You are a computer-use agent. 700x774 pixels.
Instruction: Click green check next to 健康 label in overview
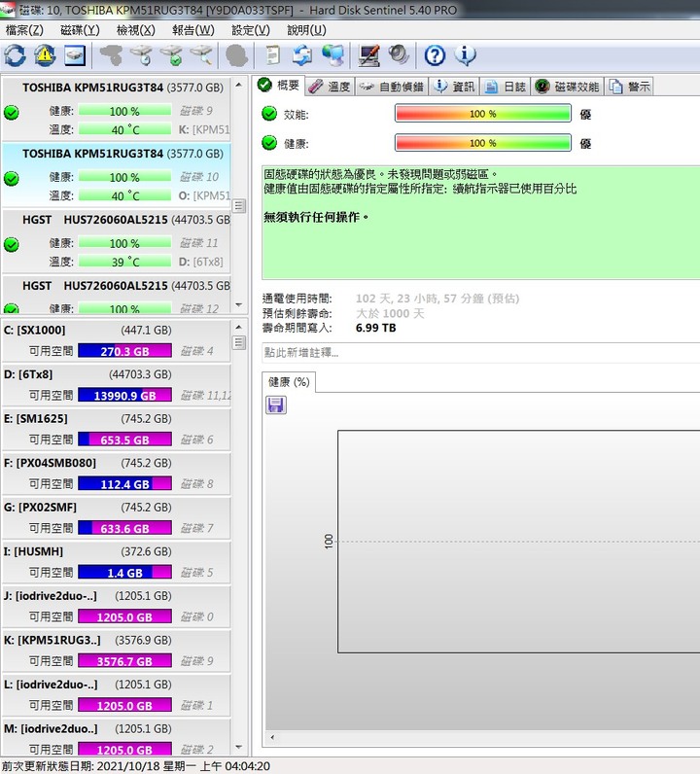pos(269,143)
